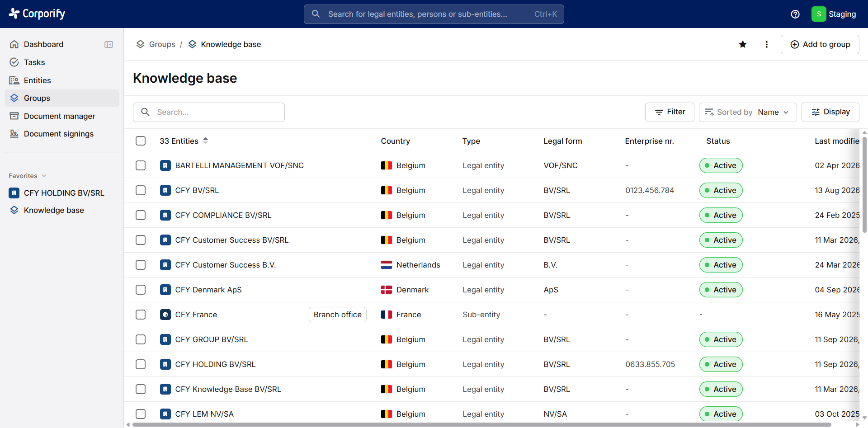868x428 pixels.
Task: Click Groups breadcrumb layers icon
Action: (141, 44)
